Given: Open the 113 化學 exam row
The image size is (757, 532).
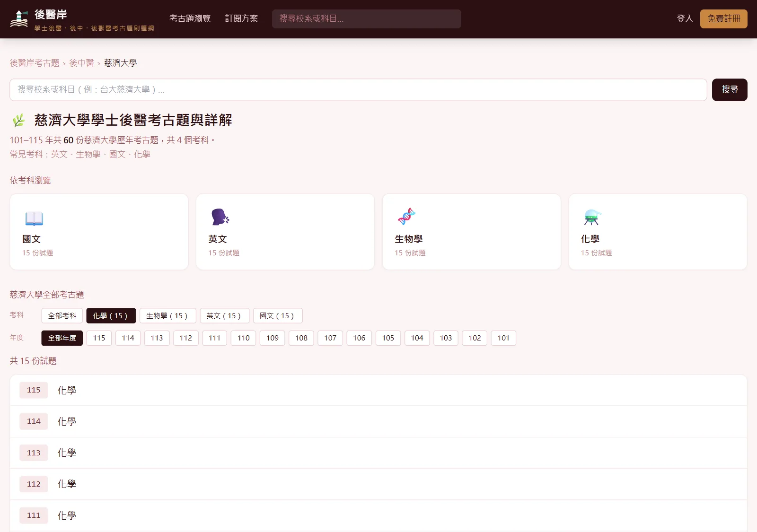Looking at the screenshot, I should coord(378,453).
